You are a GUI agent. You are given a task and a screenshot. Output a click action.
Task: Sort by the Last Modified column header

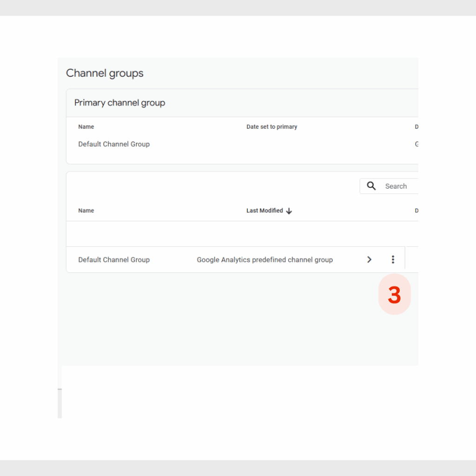pos(264,211)
